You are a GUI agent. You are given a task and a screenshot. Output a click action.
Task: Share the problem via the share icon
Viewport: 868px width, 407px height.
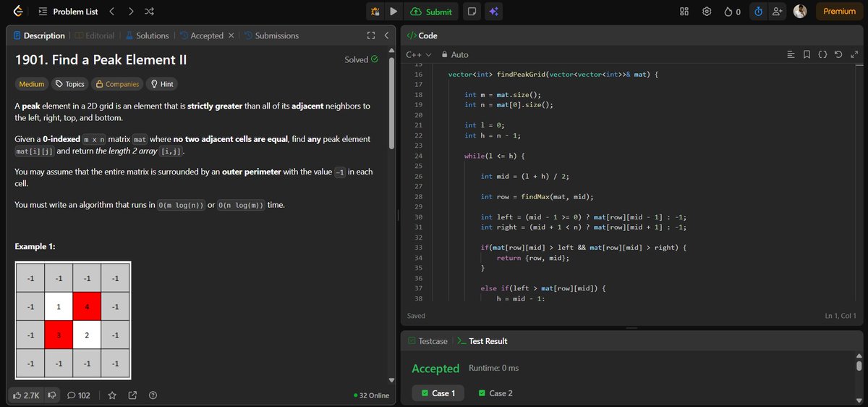pyautogui.click(x=132, y=395)
